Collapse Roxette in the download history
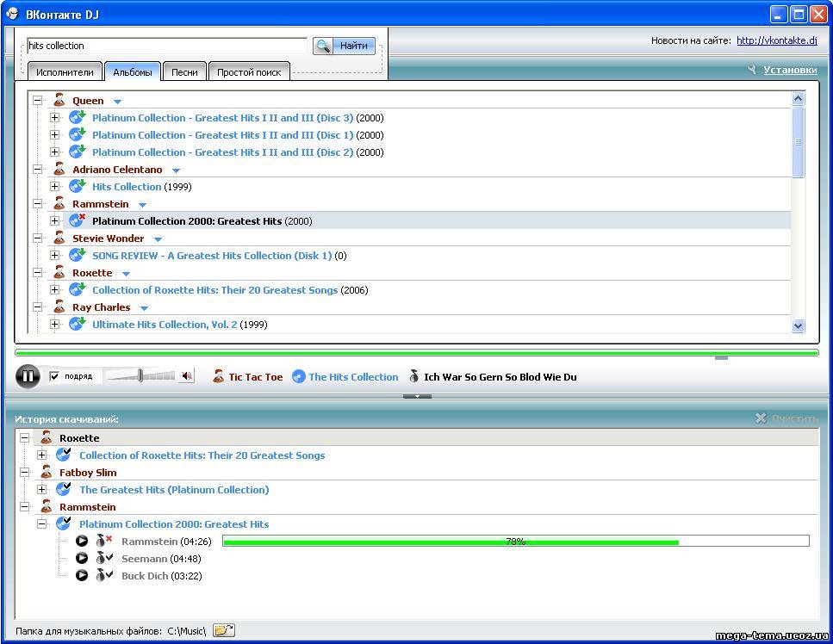Screen dimensions: 833x644 (x=24, y=437)
